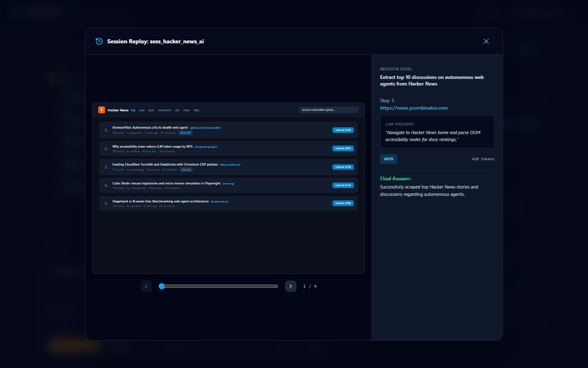Open the '114 comments' link on story 2
Screen dimensions: 588x368
(167, 151)
